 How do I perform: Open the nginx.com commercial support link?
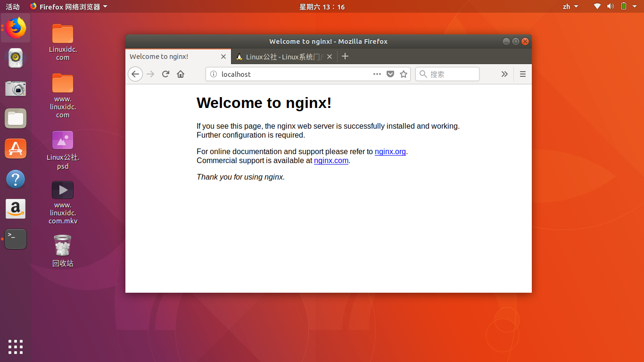(331, 160)
